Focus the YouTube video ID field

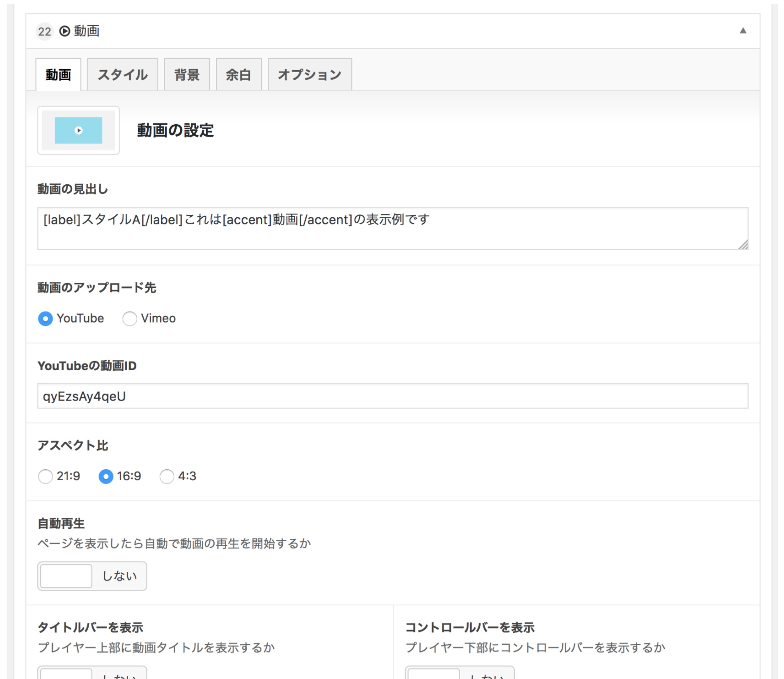[392, 396]
